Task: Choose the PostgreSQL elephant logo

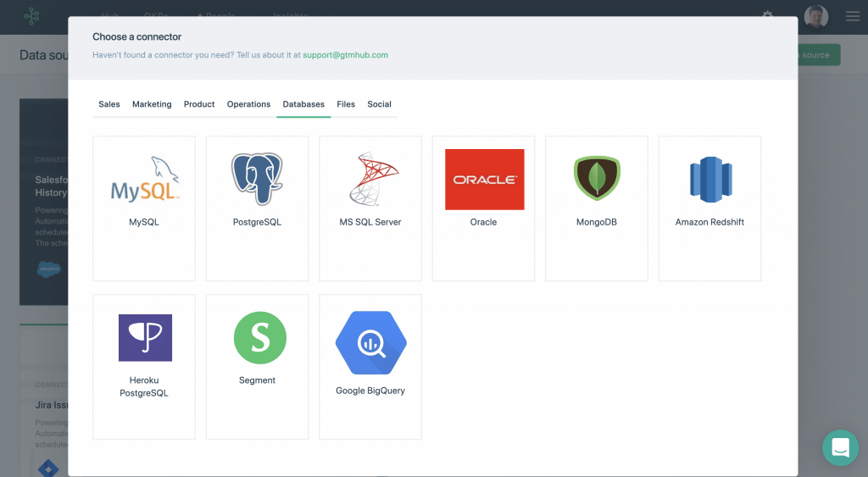Action: pos(257,179)
